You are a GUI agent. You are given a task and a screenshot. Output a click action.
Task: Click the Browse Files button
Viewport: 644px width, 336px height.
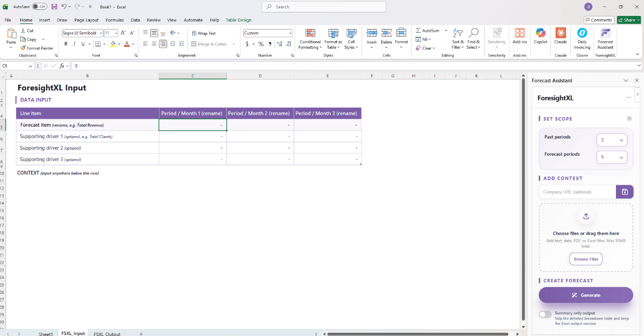586,259
